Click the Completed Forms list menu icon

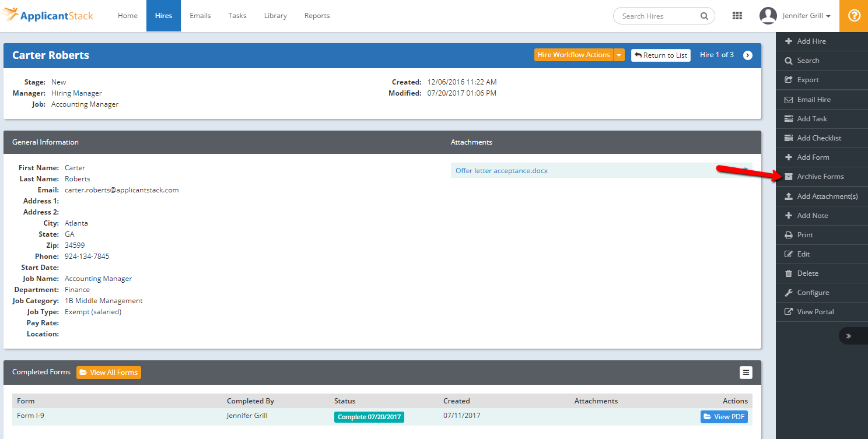745,373
